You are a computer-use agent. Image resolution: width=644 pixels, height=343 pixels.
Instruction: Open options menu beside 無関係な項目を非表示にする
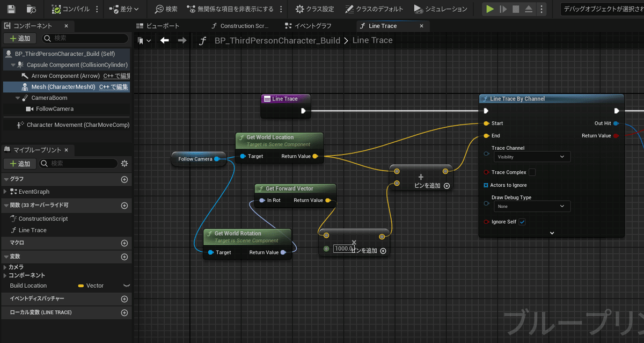pyautogui.click(x=282, y=9)
